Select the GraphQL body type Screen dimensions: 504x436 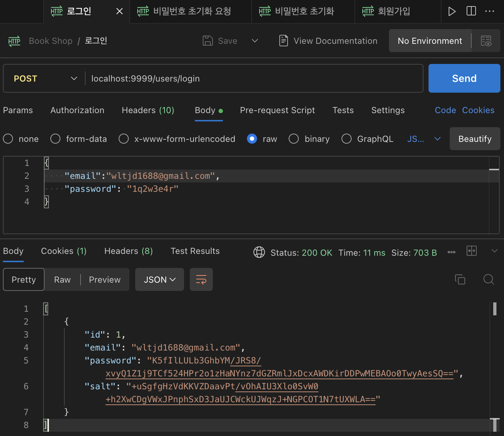click(347, 139)
